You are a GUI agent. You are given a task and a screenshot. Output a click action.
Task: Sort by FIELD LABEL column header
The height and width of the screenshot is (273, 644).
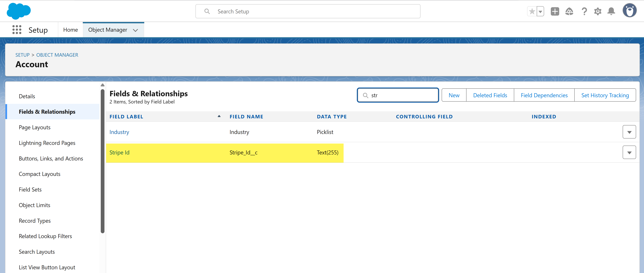click(x=126, y=117)
